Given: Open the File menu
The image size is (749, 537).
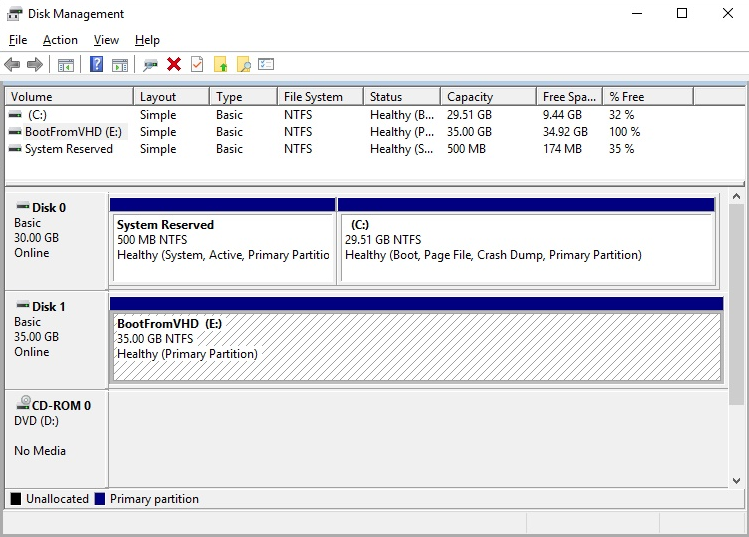Looking at the screenshot, I should pos(18,40).
